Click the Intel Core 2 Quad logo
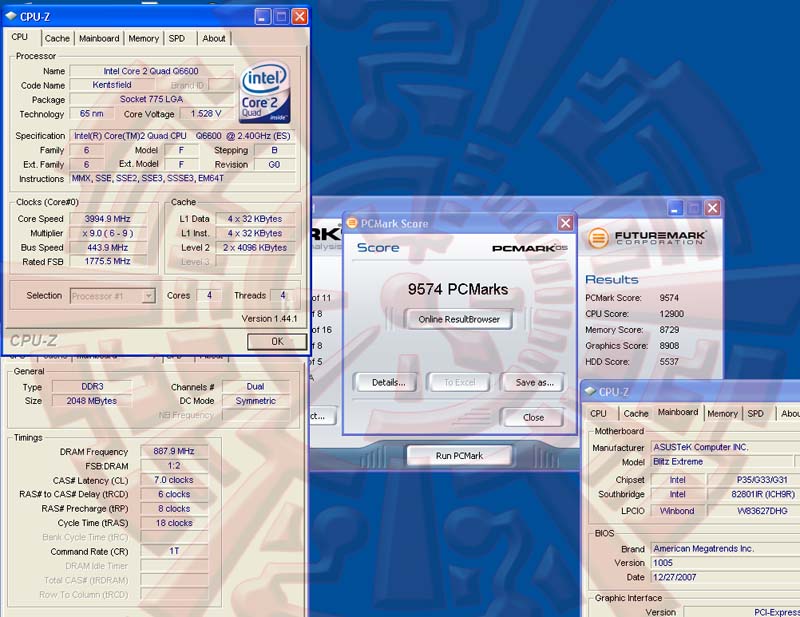The width and height of the screenshot is (800, 617). click(265, 92)
